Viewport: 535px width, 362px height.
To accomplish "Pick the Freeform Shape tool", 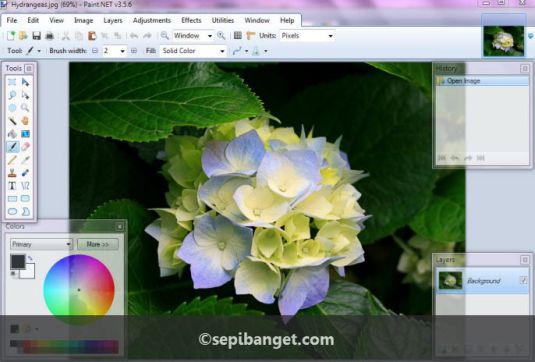I will [25, 212].
